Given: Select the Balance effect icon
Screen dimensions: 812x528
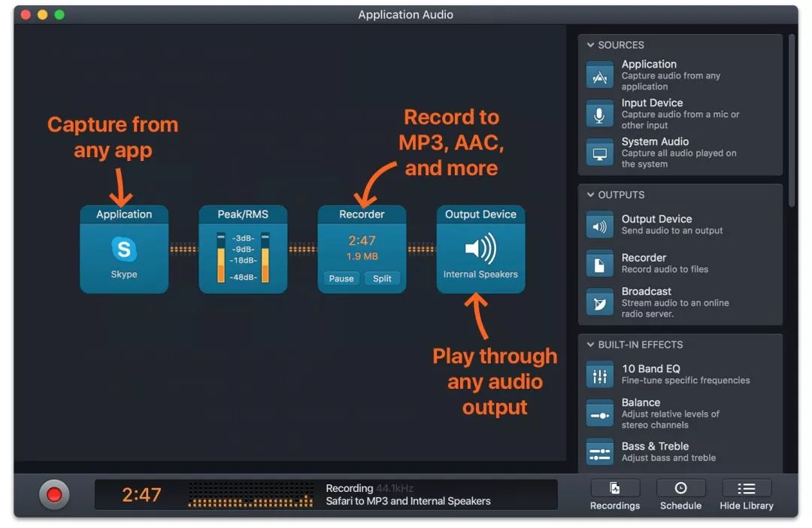Looking at the screenshot, I should point(599,414).
